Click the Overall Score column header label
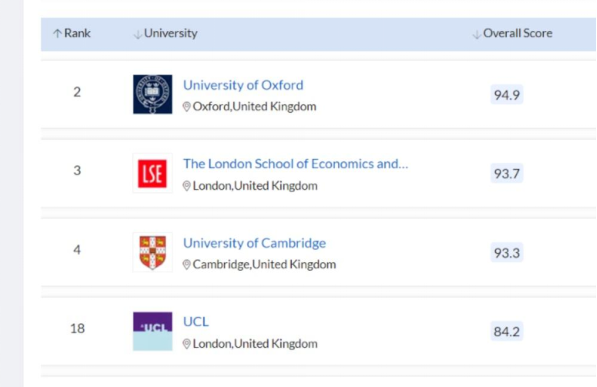Image resolution: width=597 pixels, height=387 pixels. point(518,33)
